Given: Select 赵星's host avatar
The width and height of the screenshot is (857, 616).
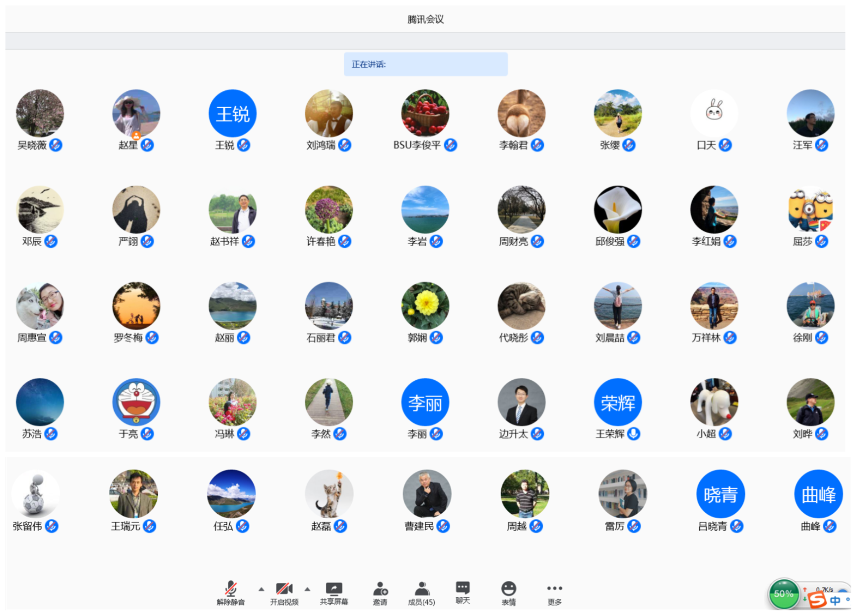Looking at the screenshot, I should click(136, 113).
